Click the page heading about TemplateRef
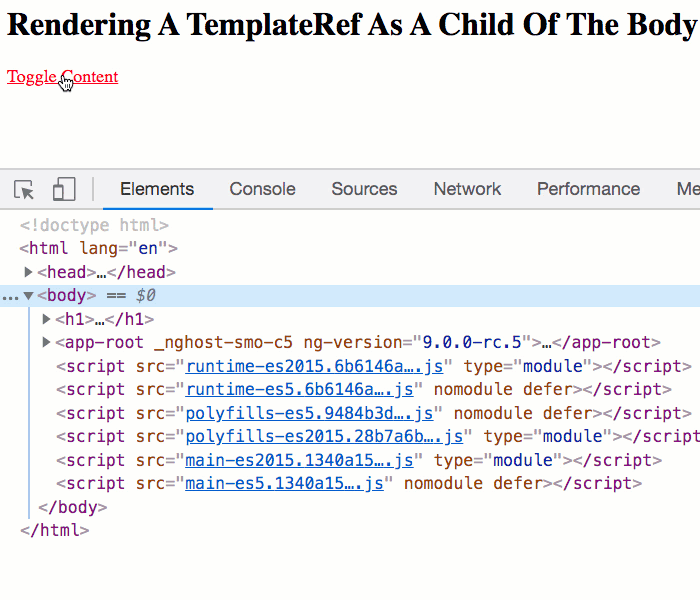700x600 pixels. [350, 26]
